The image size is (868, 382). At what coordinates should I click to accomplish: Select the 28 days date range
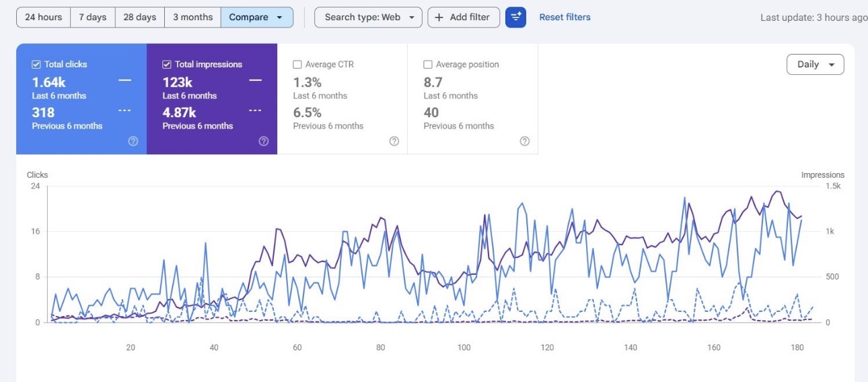[140, 18]
